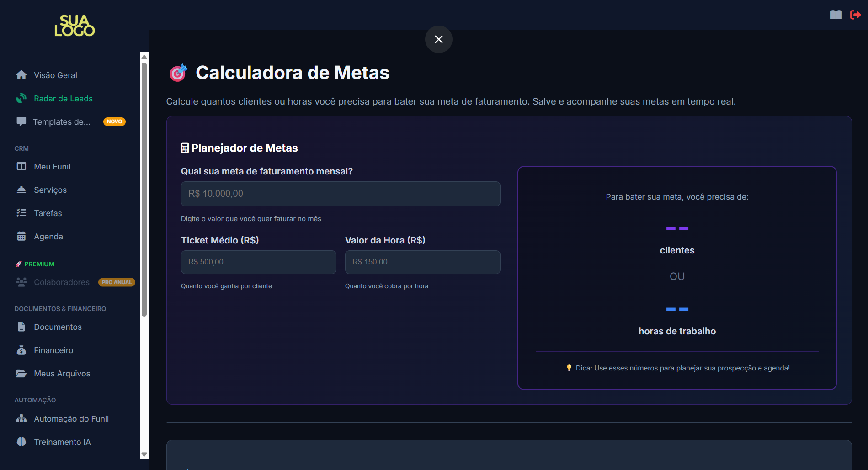Click the sidebar scrollbar down arrow
Screen dimensions: 868x470
click(144, 454)
